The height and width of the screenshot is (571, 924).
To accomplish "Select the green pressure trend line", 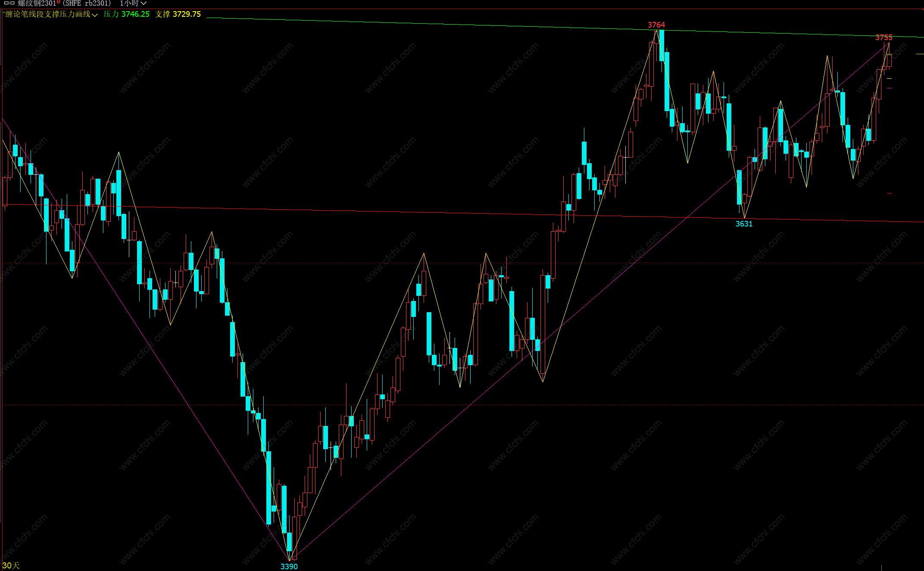I will point(431,24).
